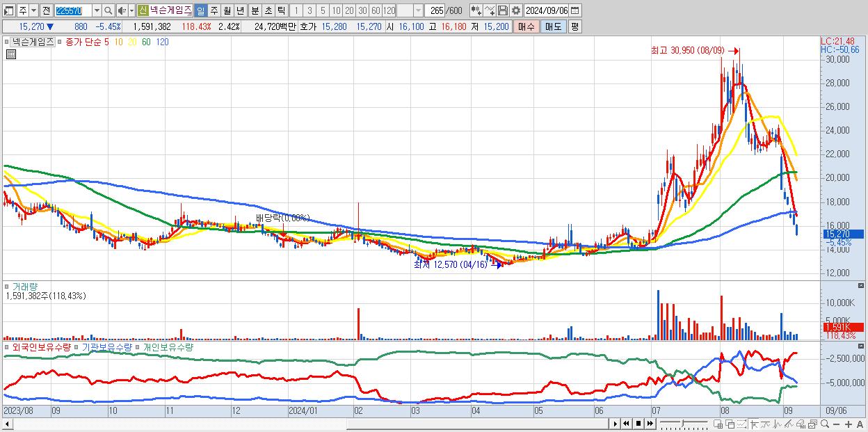Click the chart windows icon left of magnifier

tap(812, 424)
